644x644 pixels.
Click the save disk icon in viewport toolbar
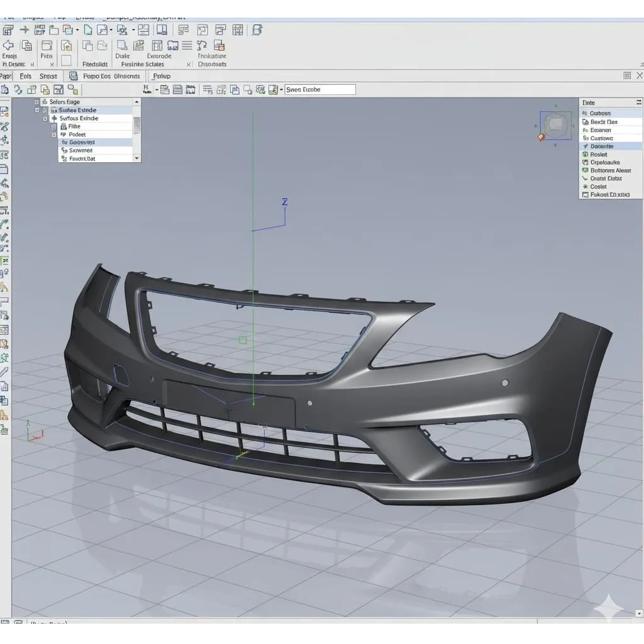58,89
